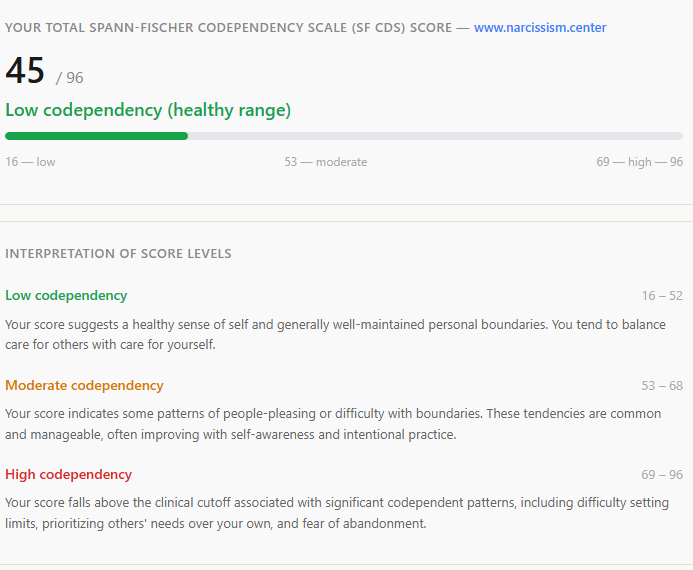Click the '69 — high — 96' scale label

tap(640, 162)
